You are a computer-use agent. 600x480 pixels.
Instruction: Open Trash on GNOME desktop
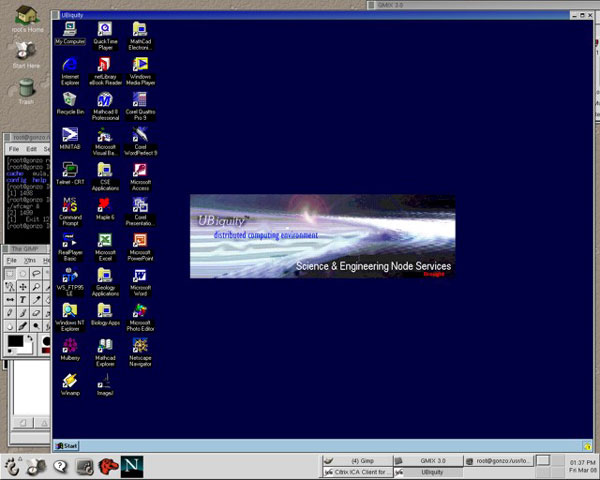(26, 91)
